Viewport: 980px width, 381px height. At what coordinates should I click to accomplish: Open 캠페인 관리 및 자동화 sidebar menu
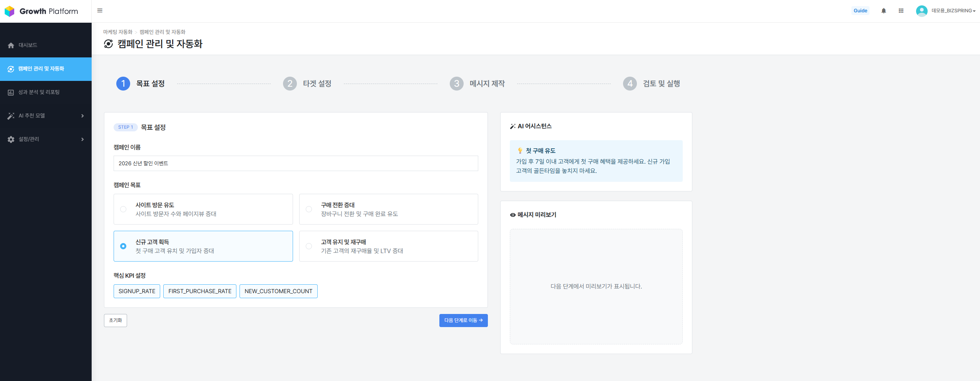41,69
